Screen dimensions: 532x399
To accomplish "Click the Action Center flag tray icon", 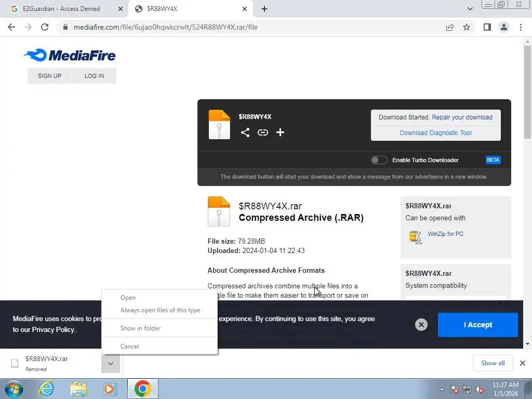I will pyautogui.click(x=454, y=390).
